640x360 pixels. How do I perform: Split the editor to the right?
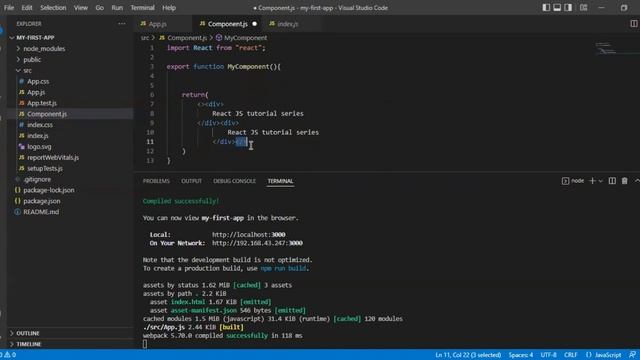(x=634, y=24)
